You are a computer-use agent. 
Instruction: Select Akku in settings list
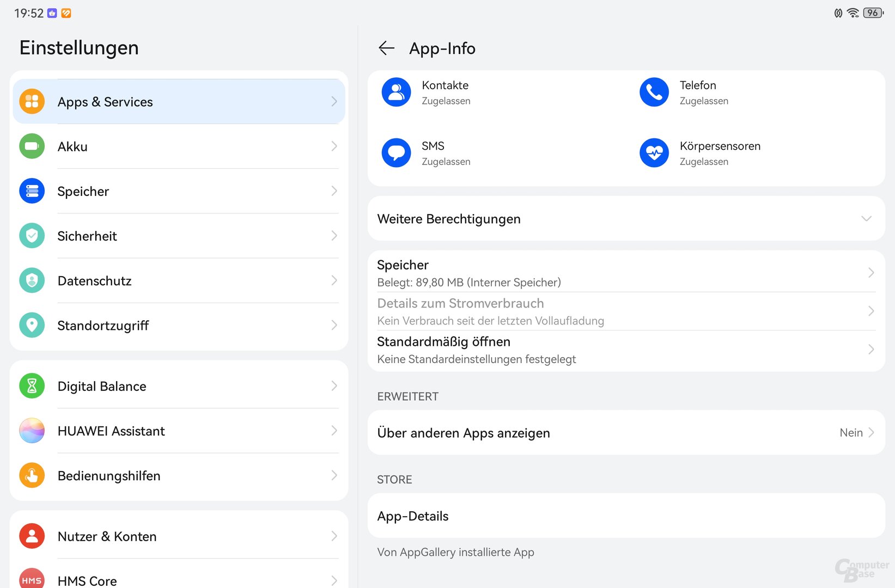[179, 146]
